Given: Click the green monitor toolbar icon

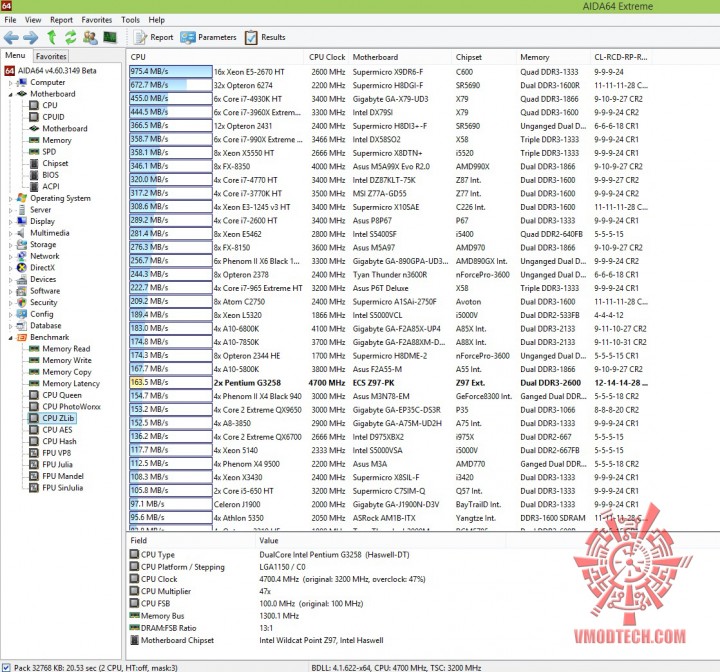Looking at the screenshot, I should point(110,37).
